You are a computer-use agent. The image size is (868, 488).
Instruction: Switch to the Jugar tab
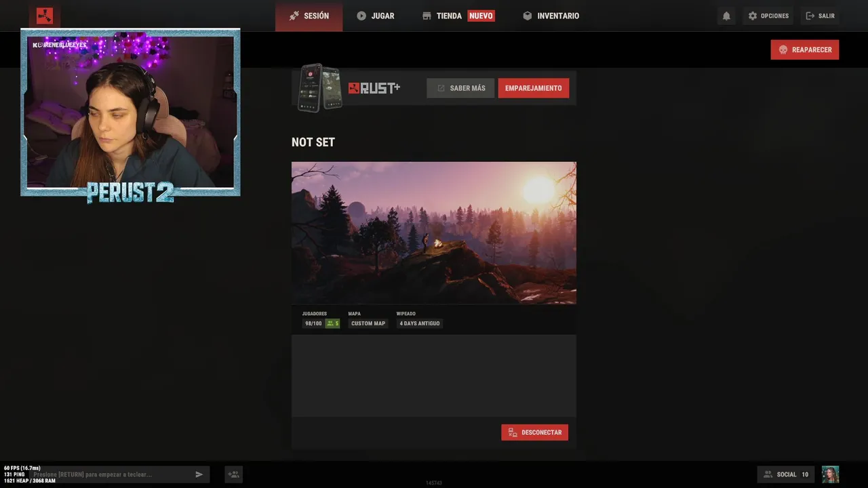[x=375, y=16]
